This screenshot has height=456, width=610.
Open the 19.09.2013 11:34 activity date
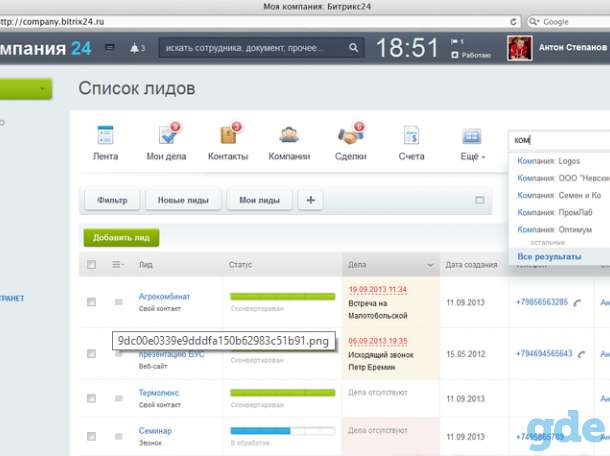click(x=377, y=289)
